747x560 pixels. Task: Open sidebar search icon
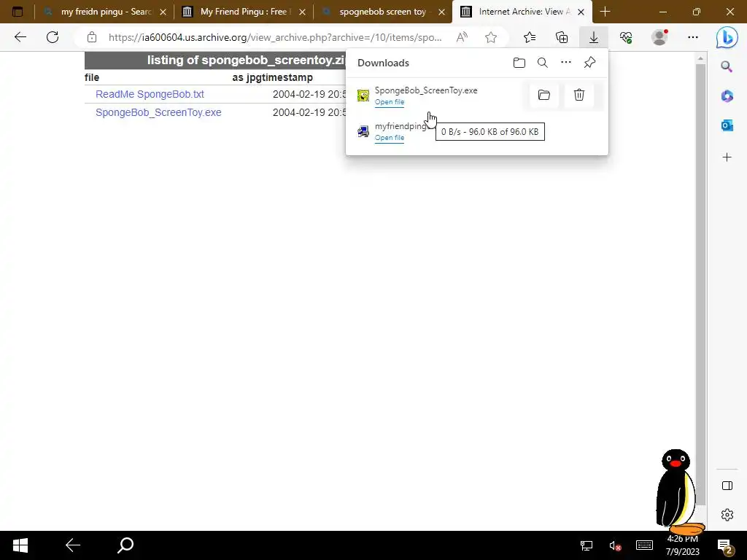[727, 66]
